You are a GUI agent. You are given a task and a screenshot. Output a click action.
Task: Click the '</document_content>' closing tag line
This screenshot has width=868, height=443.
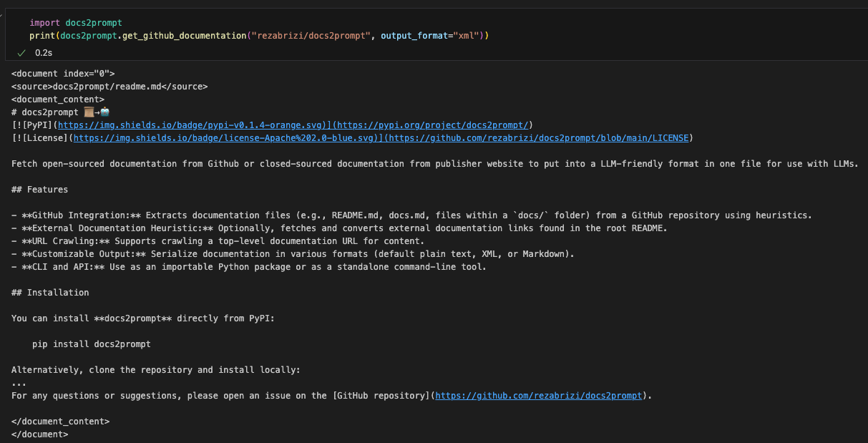[61, 422]
